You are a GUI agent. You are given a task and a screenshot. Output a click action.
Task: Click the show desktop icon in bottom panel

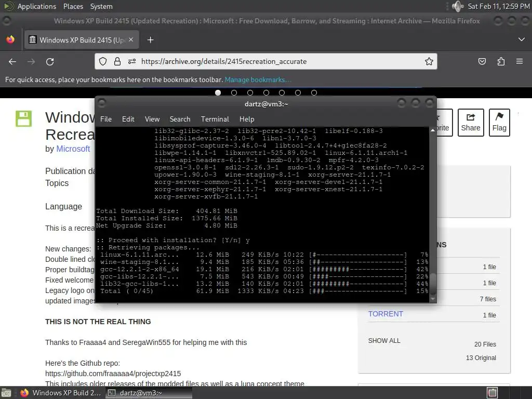[x=6, y=393]
